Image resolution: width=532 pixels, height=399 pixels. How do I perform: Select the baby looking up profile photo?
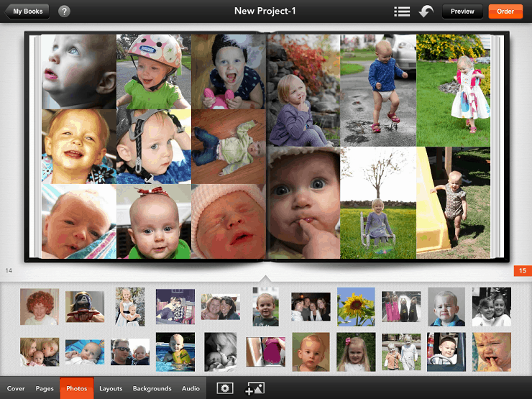click(78, 72)
